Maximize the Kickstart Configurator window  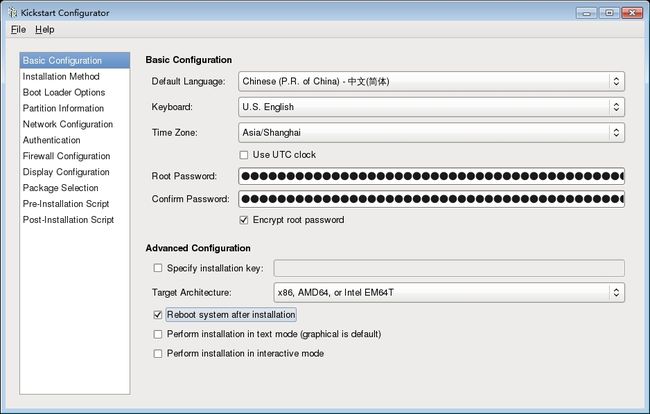click(x=609, y=13)
